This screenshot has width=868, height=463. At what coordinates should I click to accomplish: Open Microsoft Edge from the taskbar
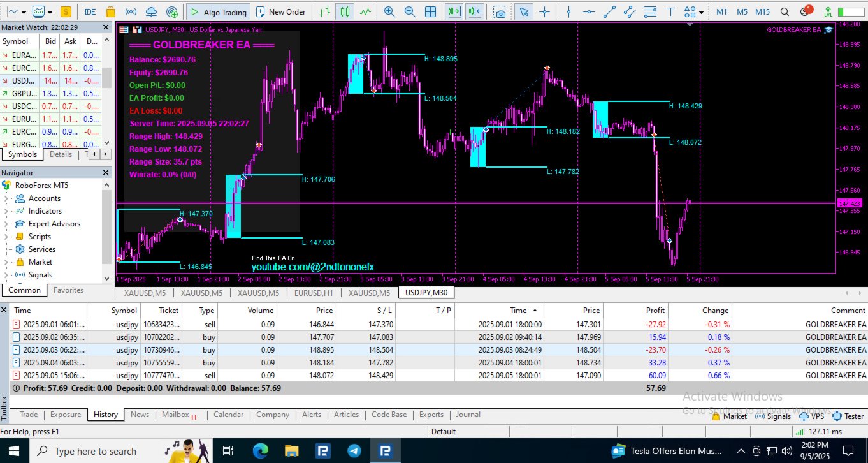[x=261, y=451]
